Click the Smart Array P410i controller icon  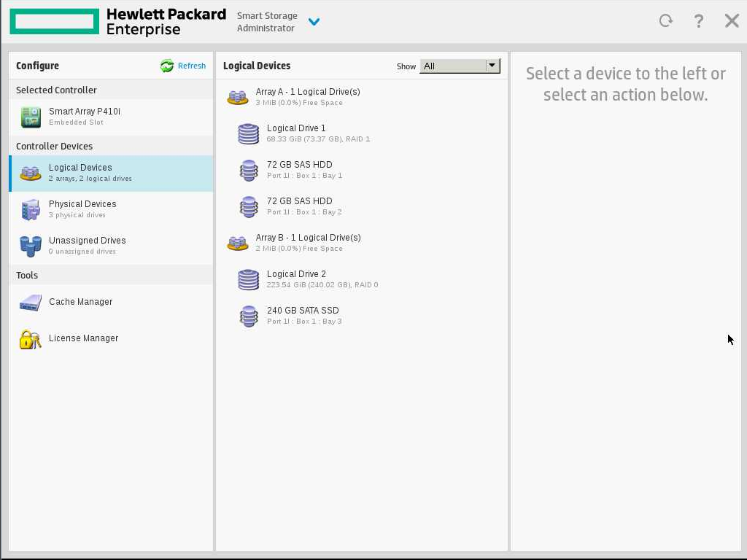click(31, 117)
